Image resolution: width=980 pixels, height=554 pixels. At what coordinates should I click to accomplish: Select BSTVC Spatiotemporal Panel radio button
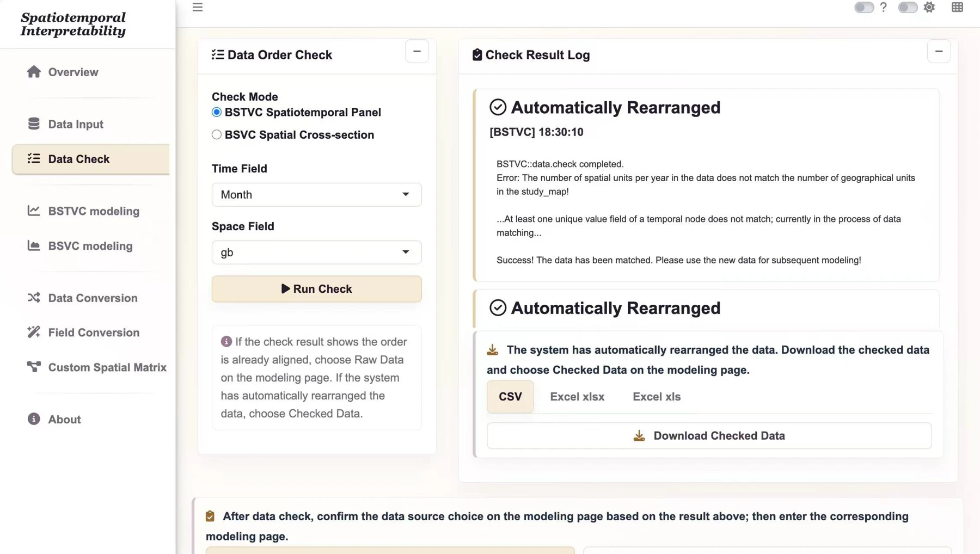click(217, 112)
